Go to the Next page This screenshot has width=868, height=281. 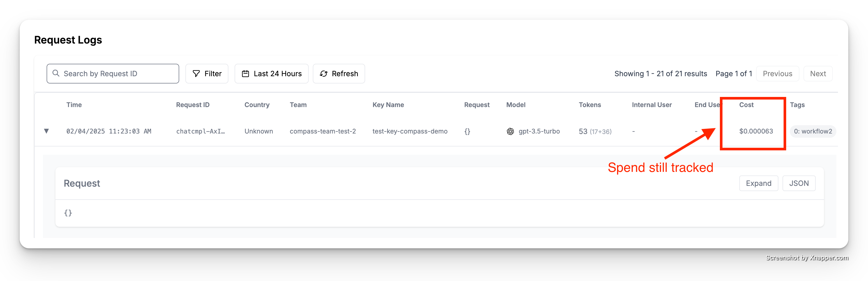tap(818, 74)
